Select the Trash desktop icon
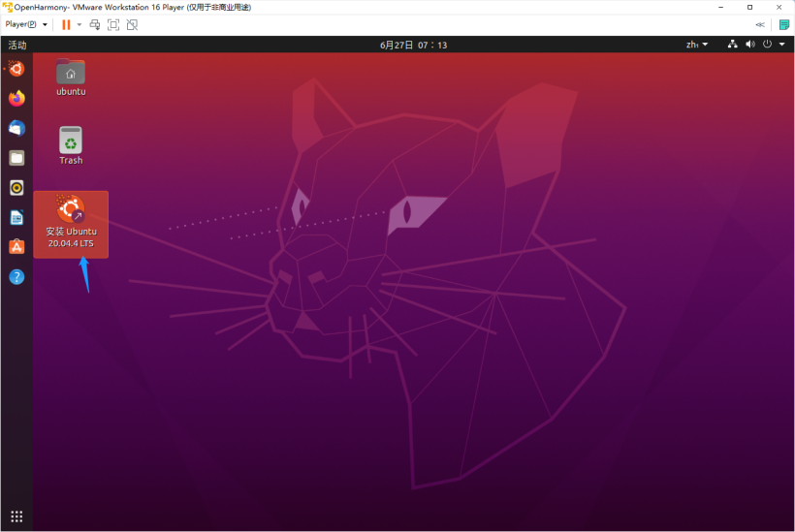The height and width of the screenshot is (532, 795). (x=71, y=141)
